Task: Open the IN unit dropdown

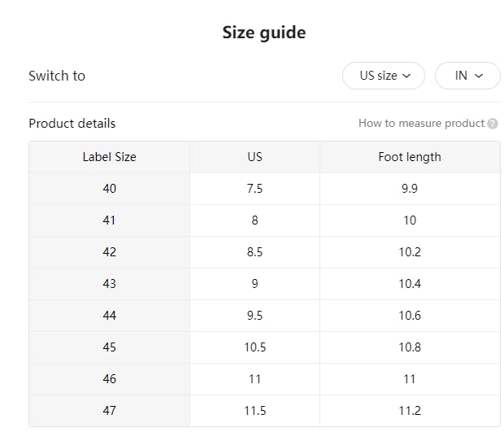Action: [x=467, y=76]
